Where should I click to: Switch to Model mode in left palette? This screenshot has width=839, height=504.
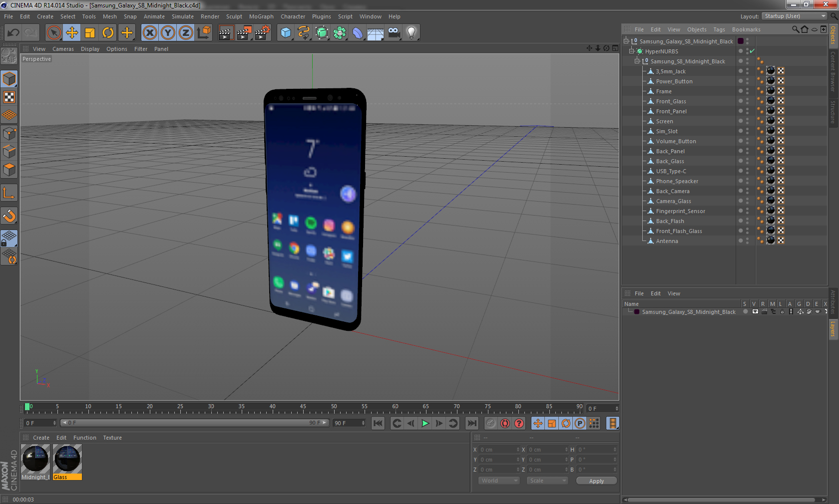tap(9, 79)
